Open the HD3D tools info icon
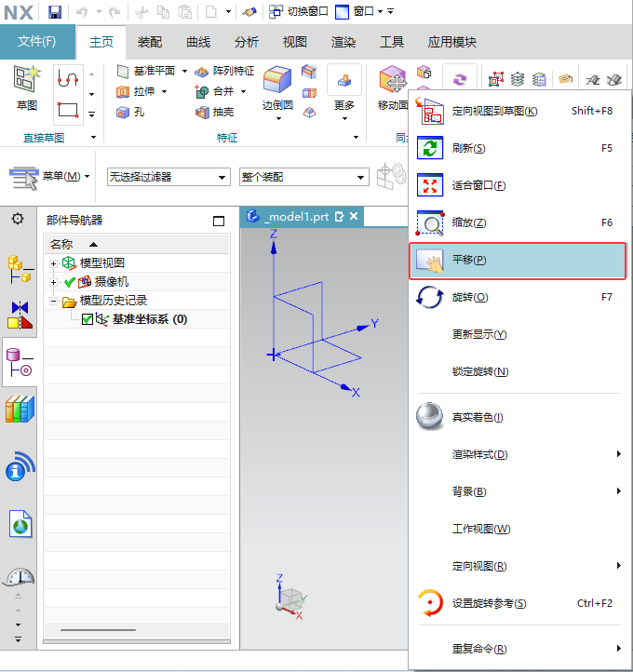 [20, 466]
